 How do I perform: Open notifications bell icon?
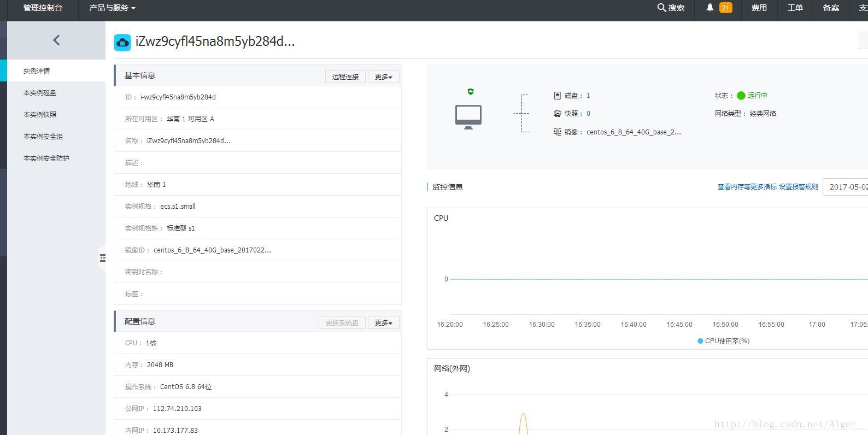(x=710, y=8)
